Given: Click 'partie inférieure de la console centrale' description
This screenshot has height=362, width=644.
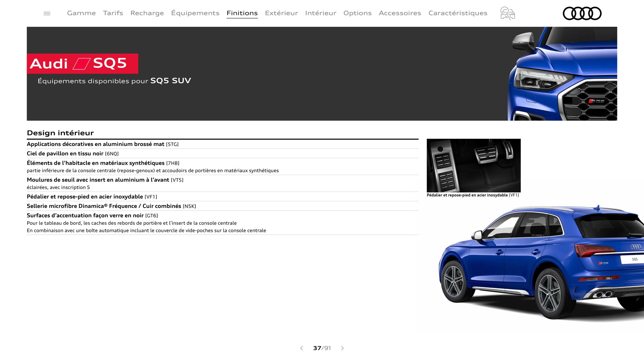Looking at the screenshot, I should point(153,171).
